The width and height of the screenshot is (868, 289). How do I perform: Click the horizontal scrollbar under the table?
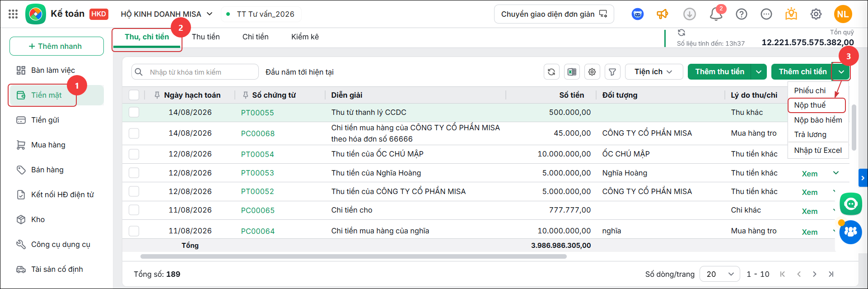(x=354, y=256)
